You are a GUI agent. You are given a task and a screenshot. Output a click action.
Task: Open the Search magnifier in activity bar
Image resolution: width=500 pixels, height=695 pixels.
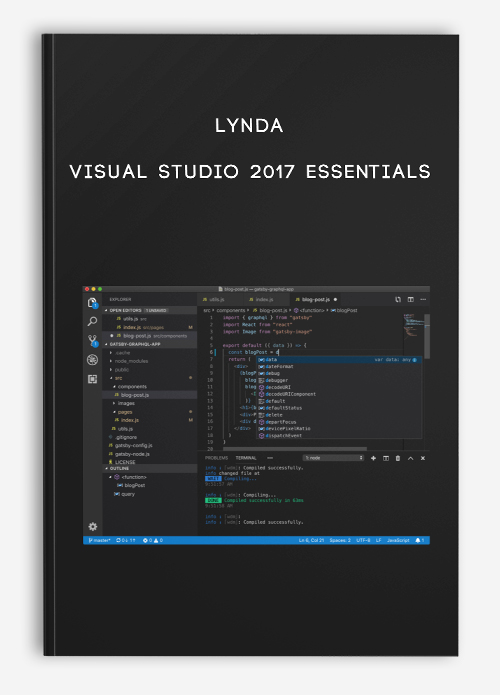click(x=92, y=321)
